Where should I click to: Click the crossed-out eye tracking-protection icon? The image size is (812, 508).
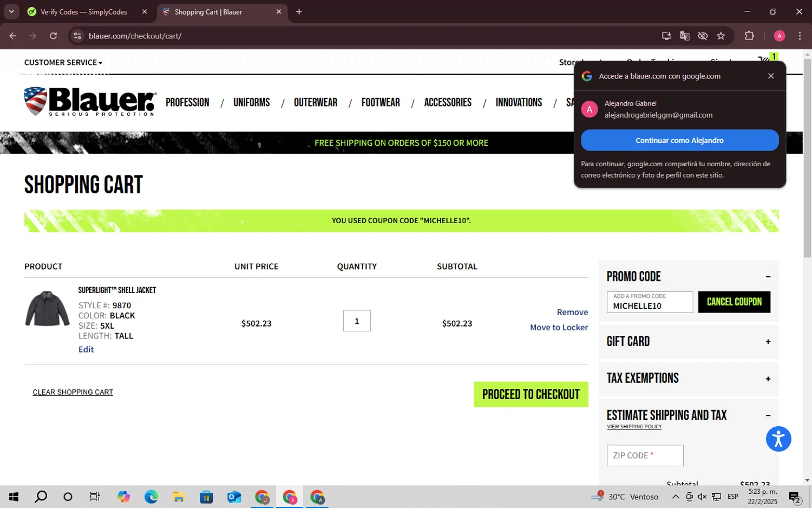pos(703,36)
